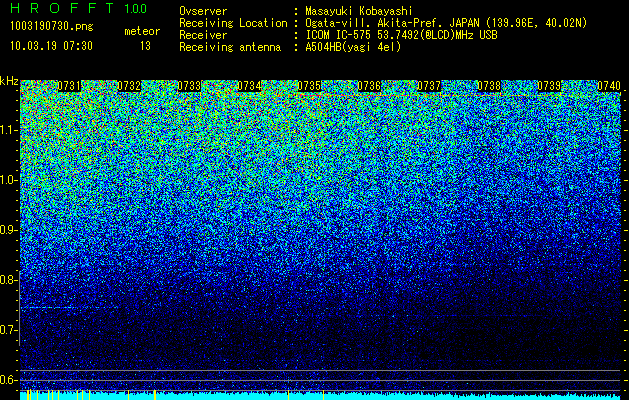Image resolution: width=629 pixels, height=400 pixels.
Task: Click the 0.6 kHz frequency axis label
Action: (x=9, y=380)
